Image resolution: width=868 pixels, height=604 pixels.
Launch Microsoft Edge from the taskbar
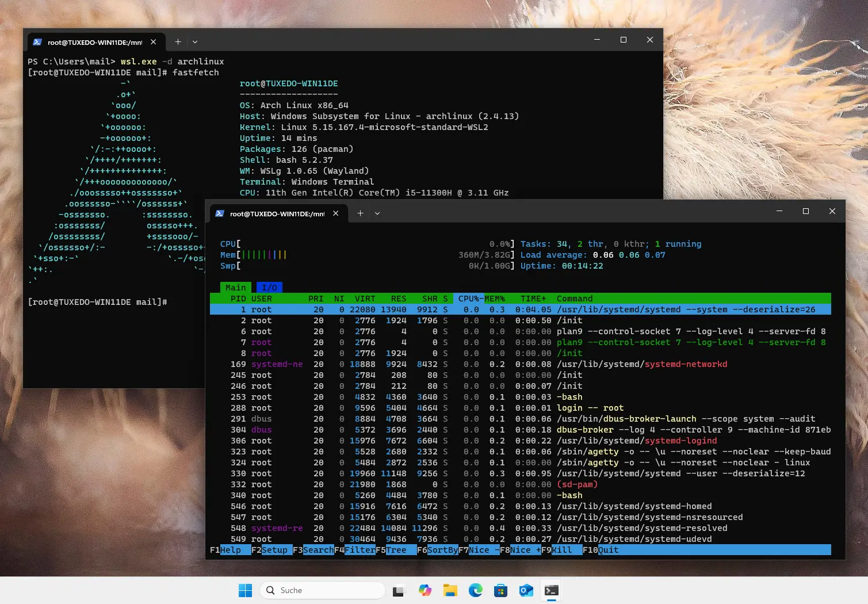475,590
